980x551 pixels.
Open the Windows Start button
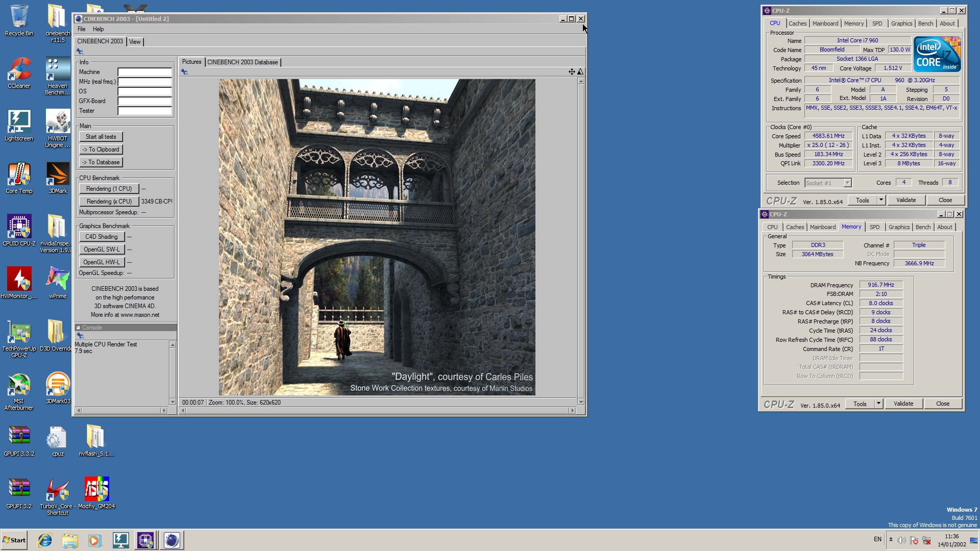coord(14,540)
